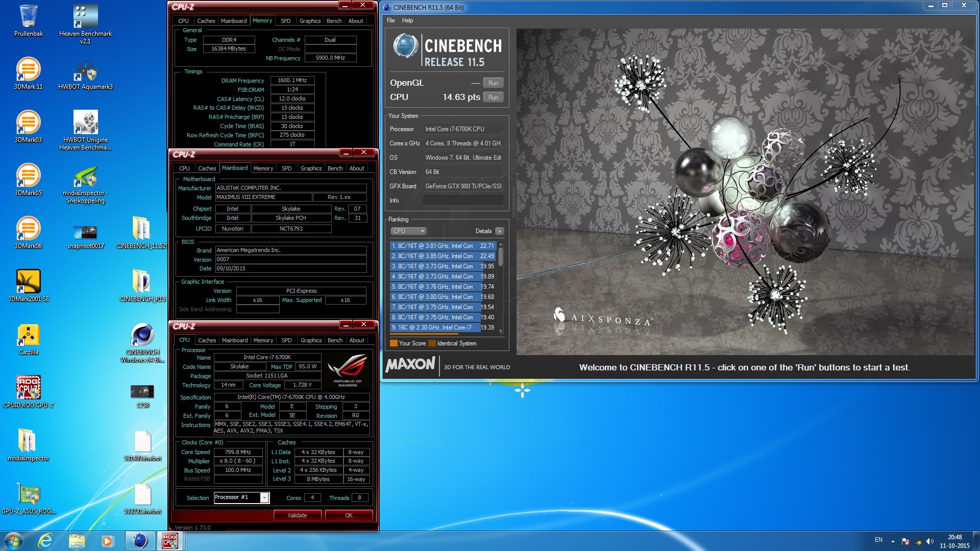Screen dimensions: 980x551
Task: Click the Windows Start button
Action: click(x=13, y=541)
